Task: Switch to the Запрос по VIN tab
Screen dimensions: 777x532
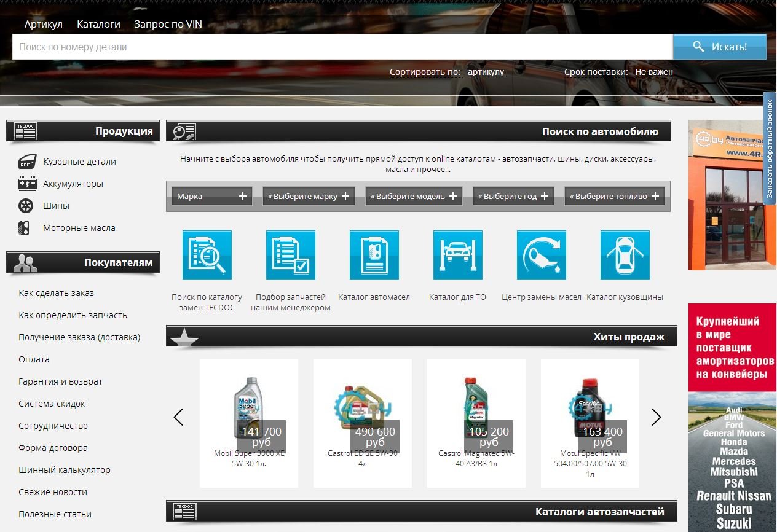Action: point(168,25)
